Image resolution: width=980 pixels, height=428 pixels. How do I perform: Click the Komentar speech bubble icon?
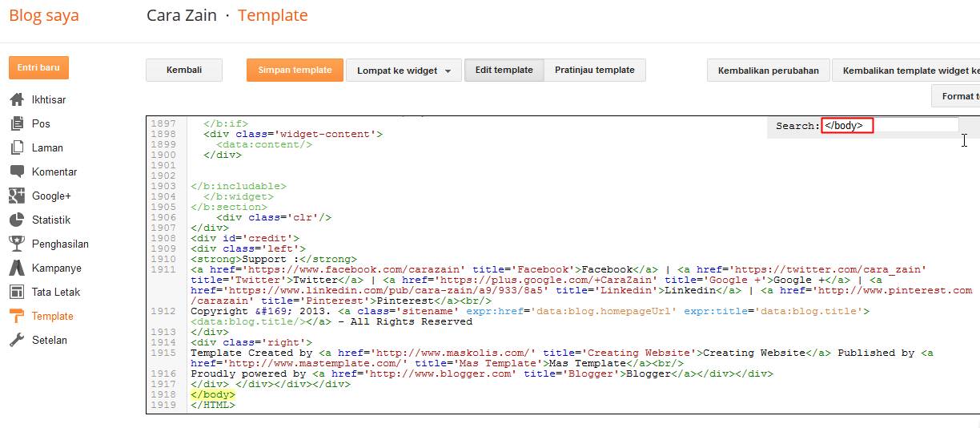17,172
